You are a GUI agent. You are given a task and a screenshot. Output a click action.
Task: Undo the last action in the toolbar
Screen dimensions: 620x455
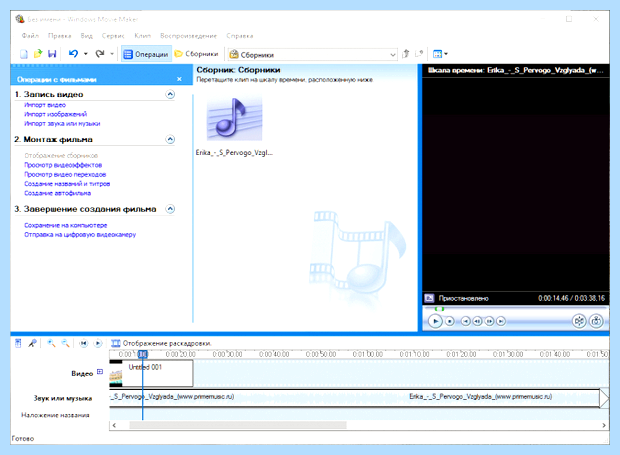(x=74, y=54)
